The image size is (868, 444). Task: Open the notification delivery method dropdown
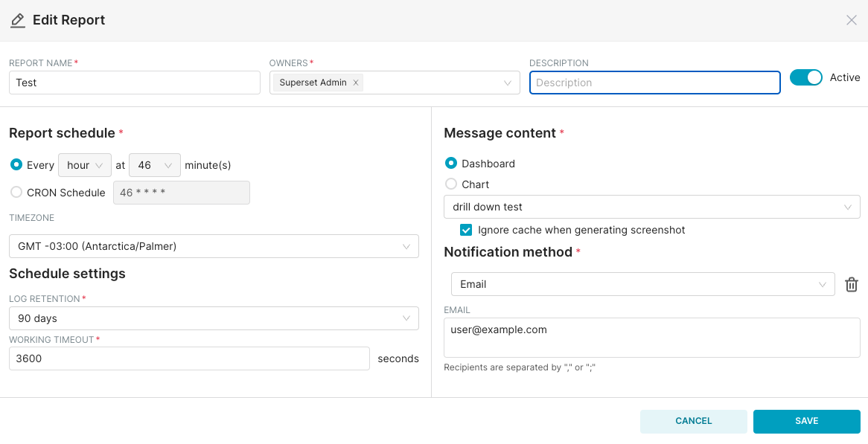642,284
